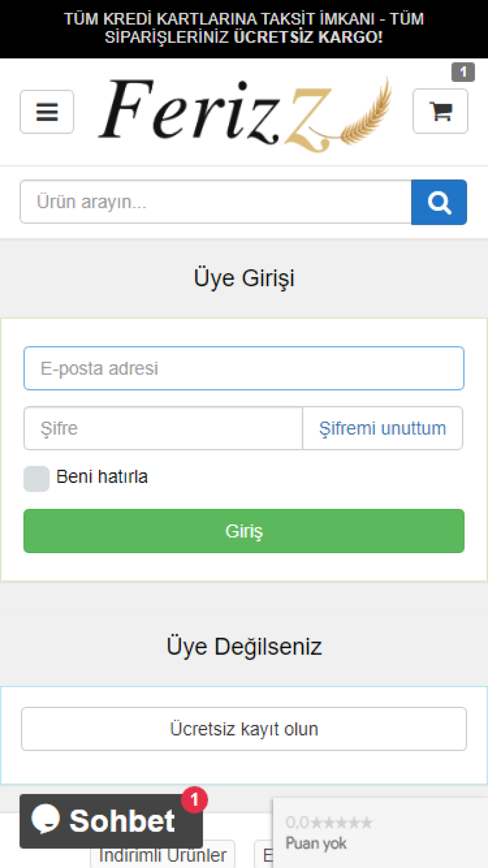Open the İndirimli Ürünler tab
The height and width of the screenshot is (868, 488).
[x=163, y=855]
